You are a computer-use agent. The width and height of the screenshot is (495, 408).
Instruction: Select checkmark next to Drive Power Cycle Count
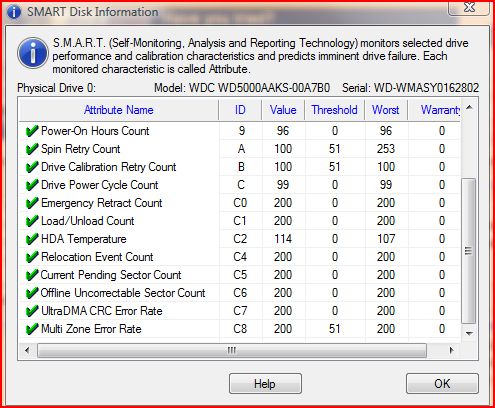click(32, 185)
